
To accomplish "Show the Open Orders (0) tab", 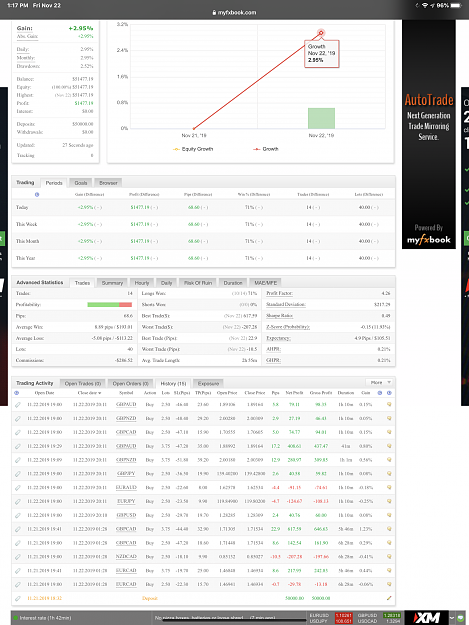I will (x=130, y=383).
